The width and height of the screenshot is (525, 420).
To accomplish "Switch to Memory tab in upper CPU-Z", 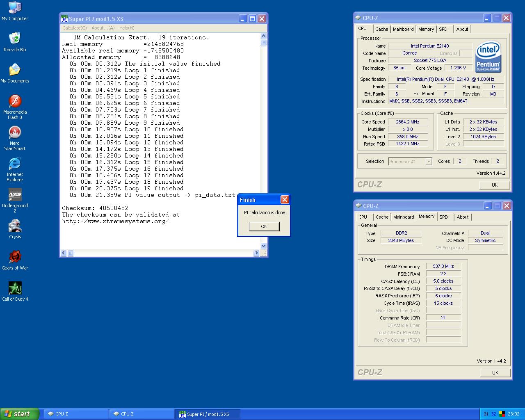I will 426,29.
